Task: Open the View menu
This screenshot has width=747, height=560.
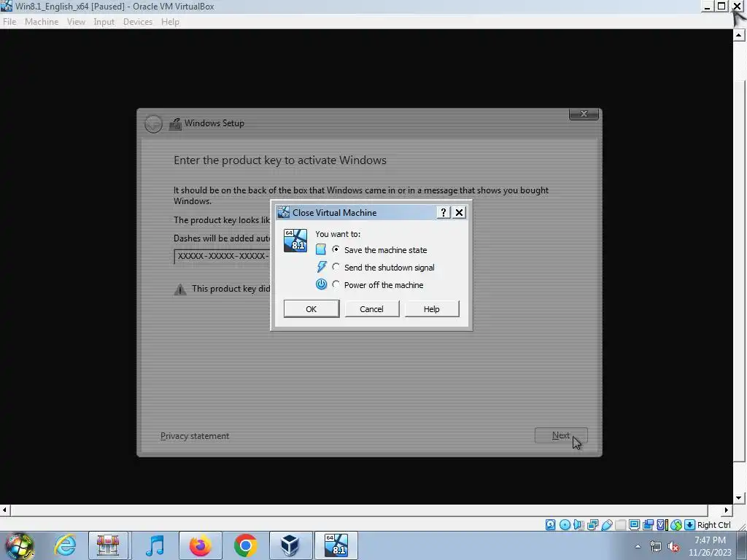Action: [76, 22]
